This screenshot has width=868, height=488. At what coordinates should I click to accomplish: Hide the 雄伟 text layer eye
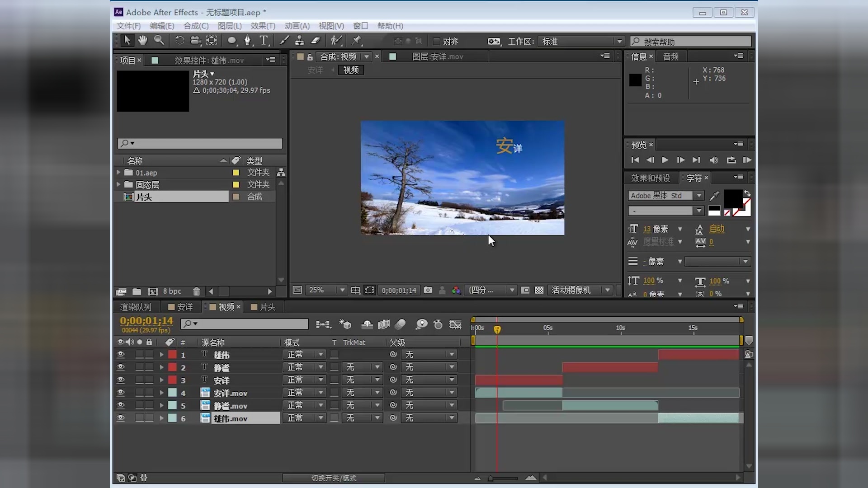(121, 355)
